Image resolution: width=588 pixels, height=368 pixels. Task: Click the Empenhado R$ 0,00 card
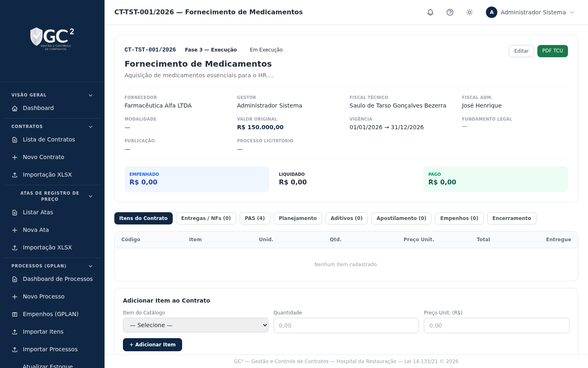[x=197, y=179]
